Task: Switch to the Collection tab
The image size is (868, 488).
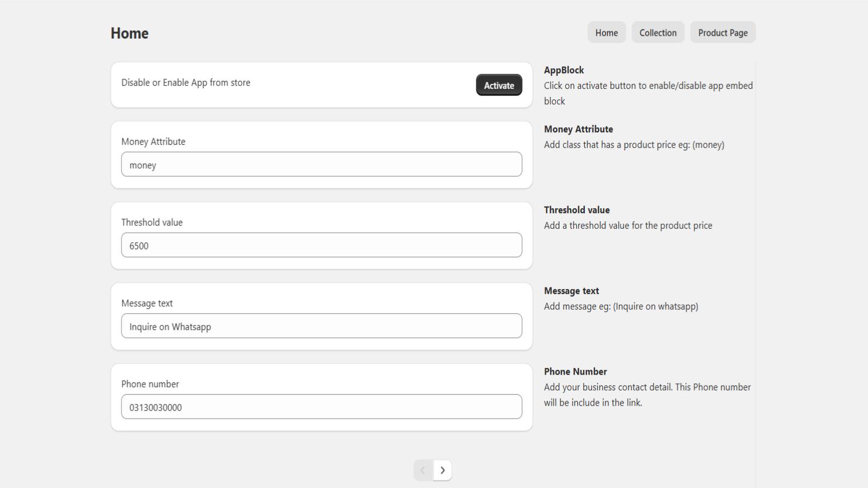Action: tap(658, 33)
